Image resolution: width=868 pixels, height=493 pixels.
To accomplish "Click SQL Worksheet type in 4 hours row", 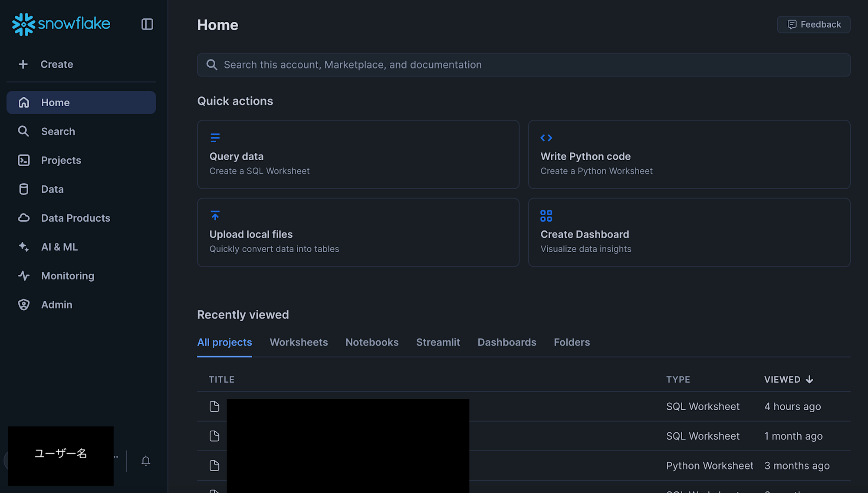I will pyautogui.click(x=703, y=406).
